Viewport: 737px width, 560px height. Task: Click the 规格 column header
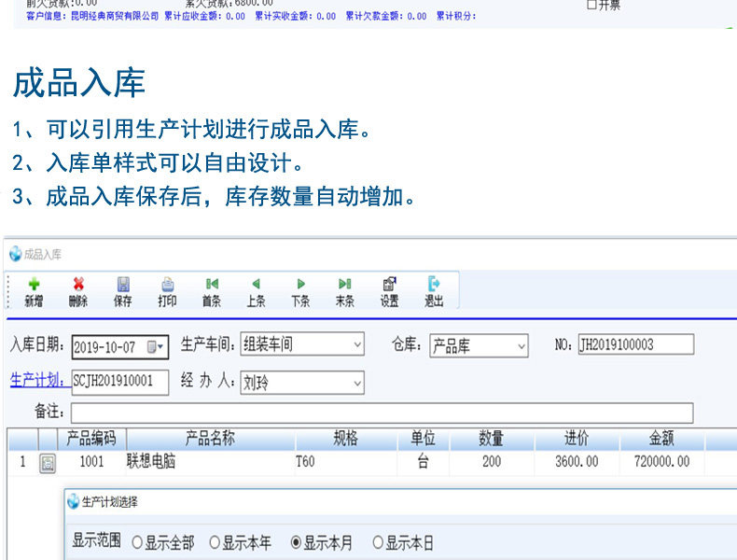(x=346, y=439)
